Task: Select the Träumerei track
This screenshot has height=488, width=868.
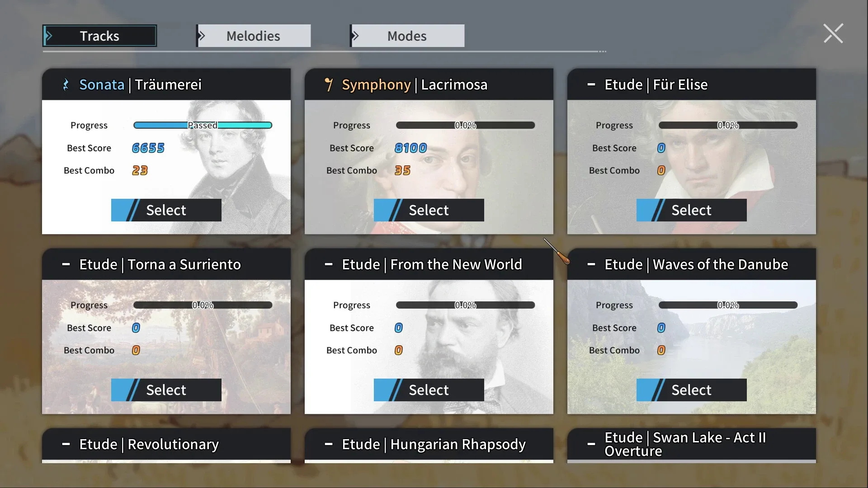Action: tap(166, 210)
